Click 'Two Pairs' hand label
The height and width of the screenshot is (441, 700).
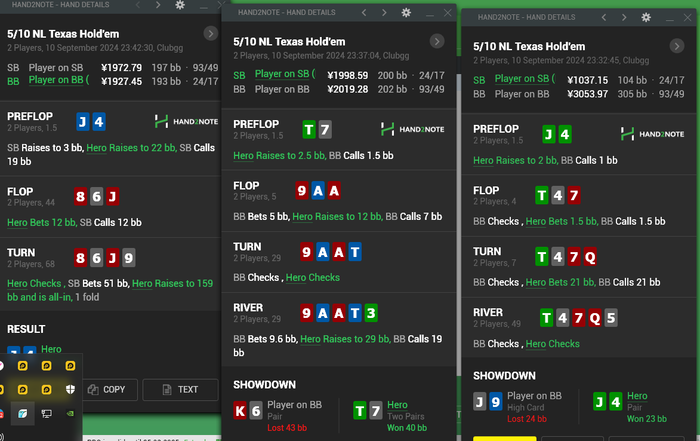406,416
